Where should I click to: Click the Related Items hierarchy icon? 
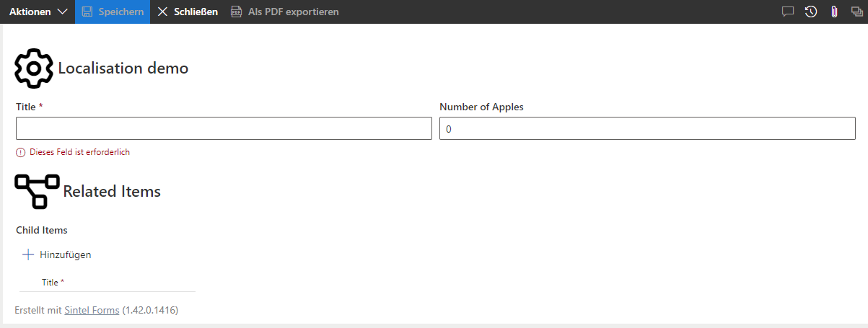(37, 191)
